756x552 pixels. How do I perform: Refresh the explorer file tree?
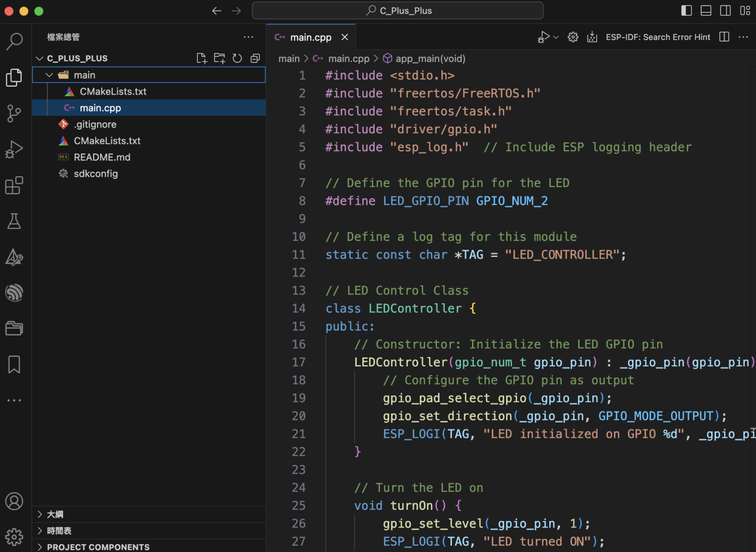click(237, 58)
